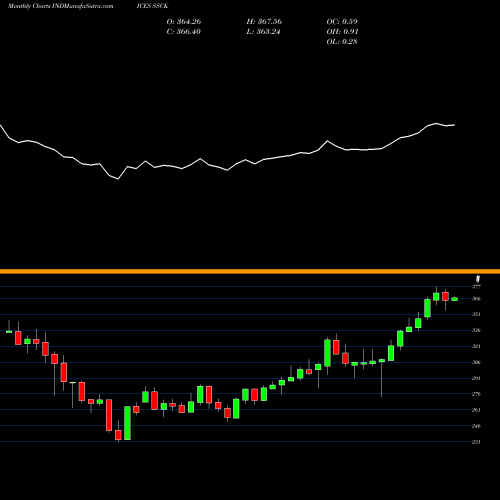The width and height of the screenshot is (500, 500).
Task: Click the 306 price axis label
Action: 476,362
